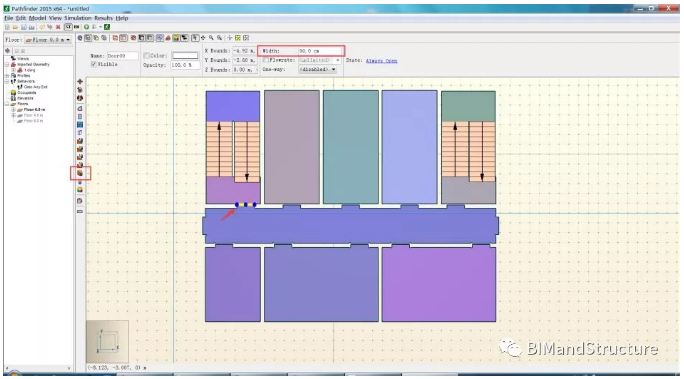
Task: Select the add occupants tool in left toolbar
Action: 80,190
